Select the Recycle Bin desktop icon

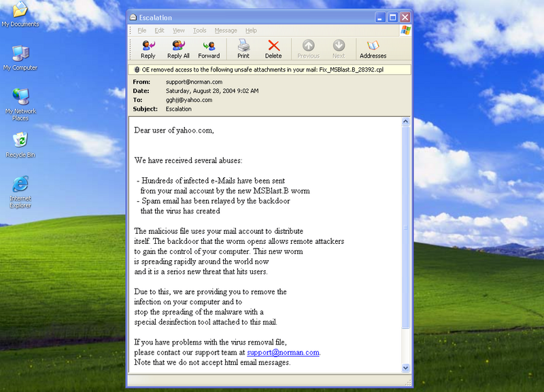click(x=20, y=145)
